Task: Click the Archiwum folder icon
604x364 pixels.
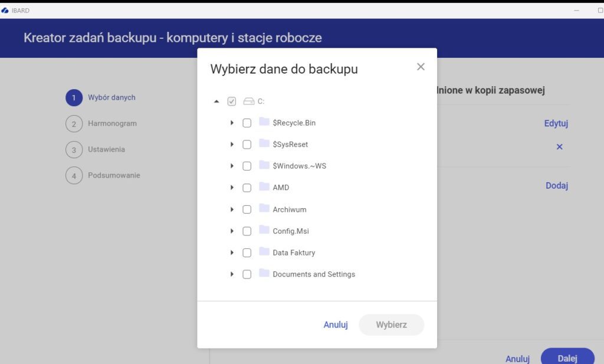Action: [x=264, y=209]
